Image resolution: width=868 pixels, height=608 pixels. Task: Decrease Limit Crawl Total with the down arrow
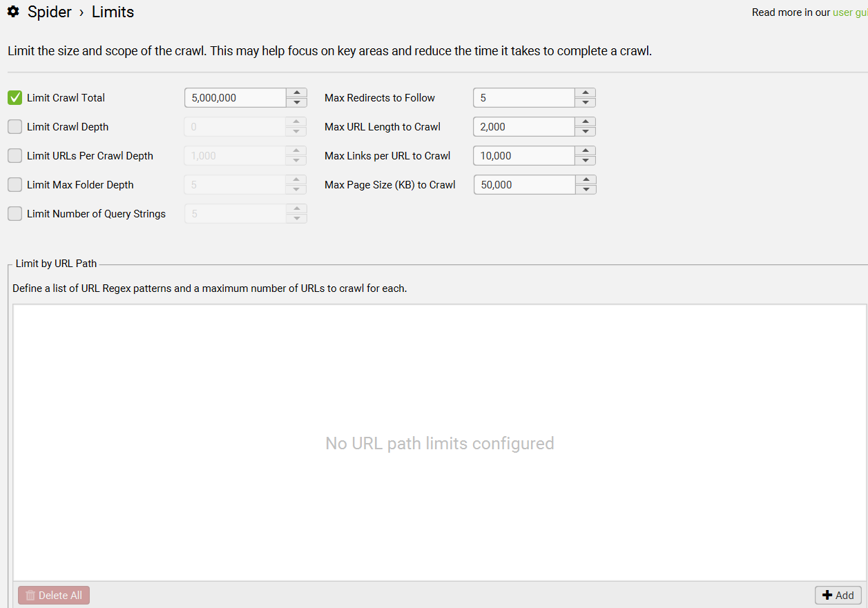coord(296,102)
